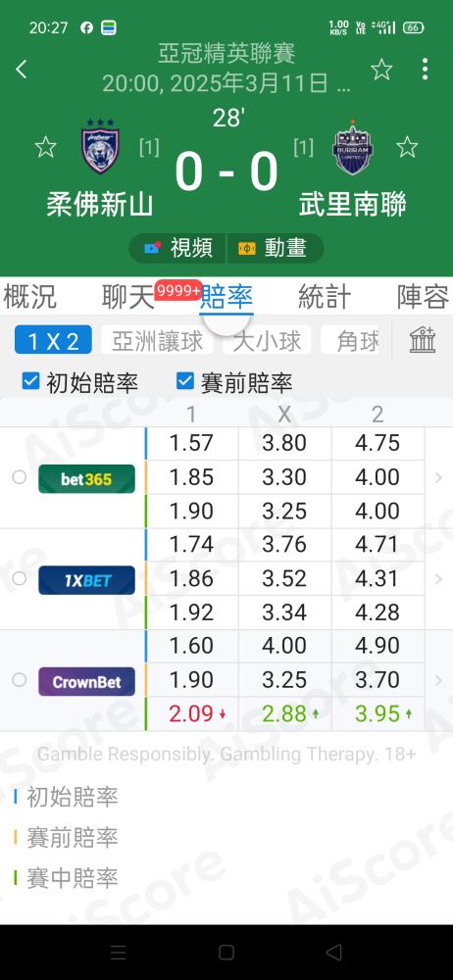Tap 賽中賠率 legend entry
453x980 pixels.
tap(66, 878)
